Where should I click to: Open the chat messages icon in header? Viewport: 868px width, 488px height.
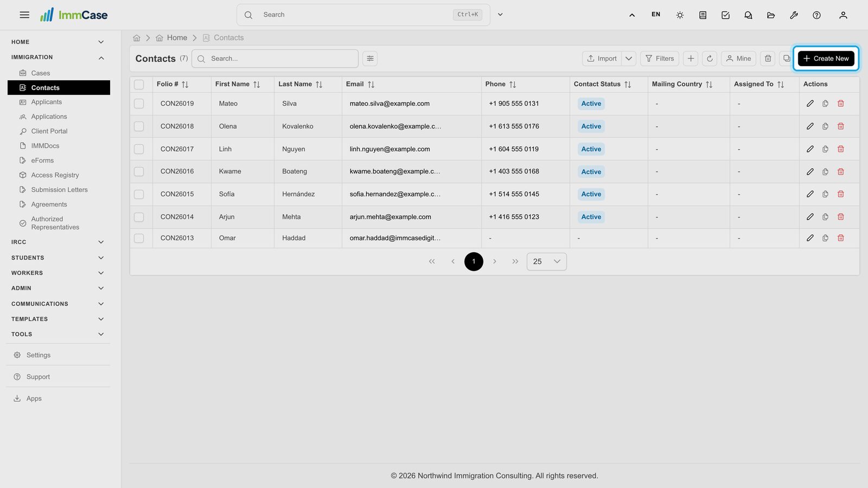click(x=748, y=15)
